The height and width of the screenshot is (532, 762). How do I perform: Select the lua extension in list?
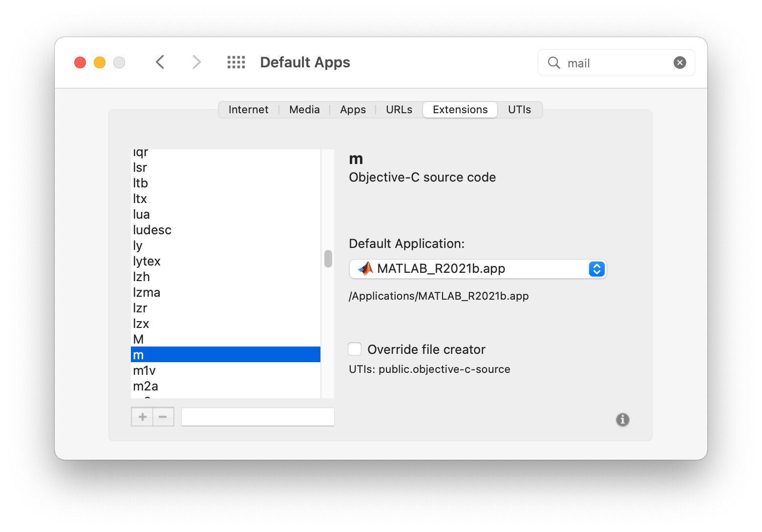point(142,215)
